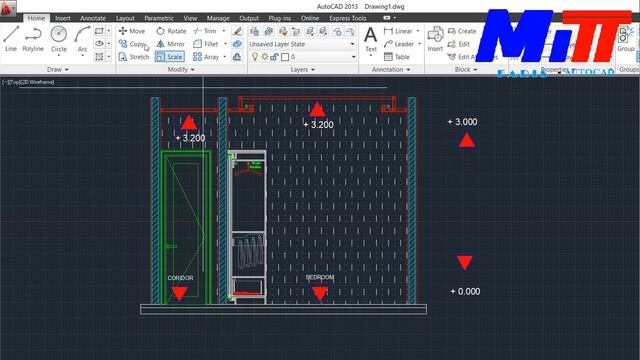Click the Edit block button

pos(459,44)
